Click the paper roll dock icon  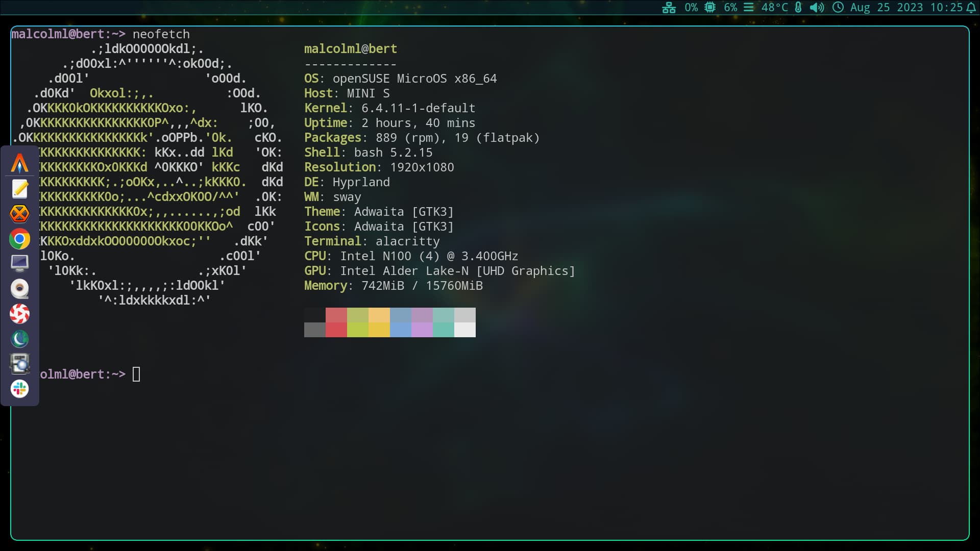pos(19,289)
